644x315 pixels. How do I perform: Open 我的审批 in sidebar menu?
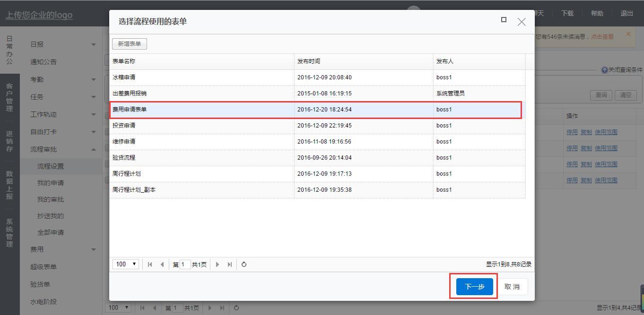click(x=51, y=199)
